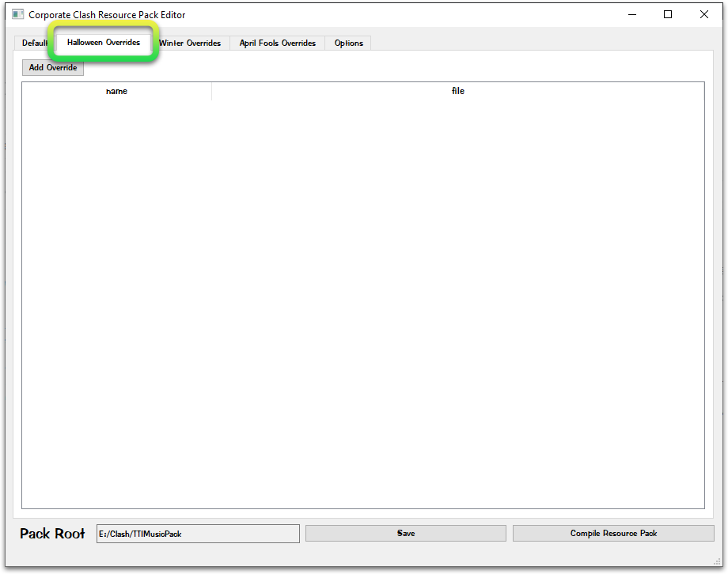
Task: Maximize the Resource Pack Editor window
Action: point(668,14)
